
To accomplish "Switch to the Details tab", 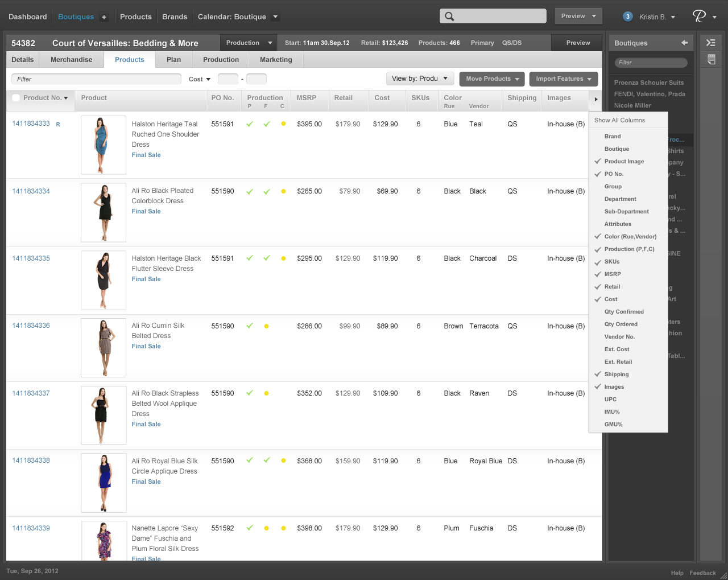I will tap(23, 60).
